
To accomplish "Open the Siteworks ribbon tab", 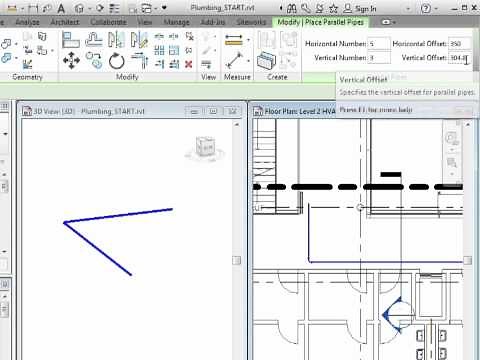I will 251,22.
